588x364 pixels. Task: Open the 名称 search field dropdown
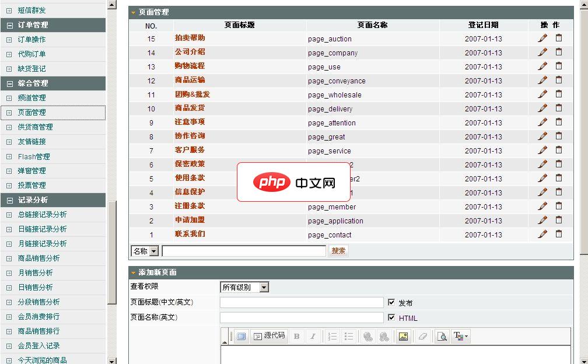(x=154, y=251)
